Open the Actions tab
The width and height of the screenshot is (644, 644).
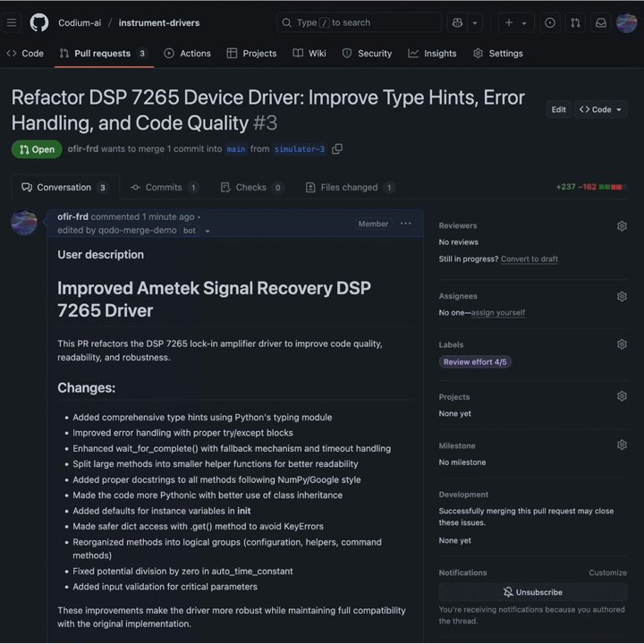click(x=187, y=54)
